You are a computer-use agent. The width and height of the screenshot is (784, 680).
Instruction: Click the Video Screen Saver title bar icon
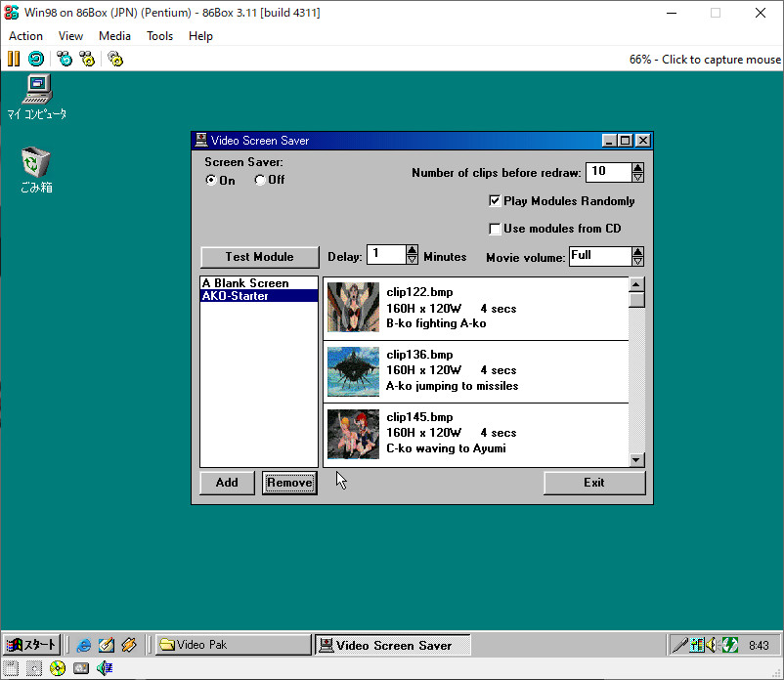(201, 141)
